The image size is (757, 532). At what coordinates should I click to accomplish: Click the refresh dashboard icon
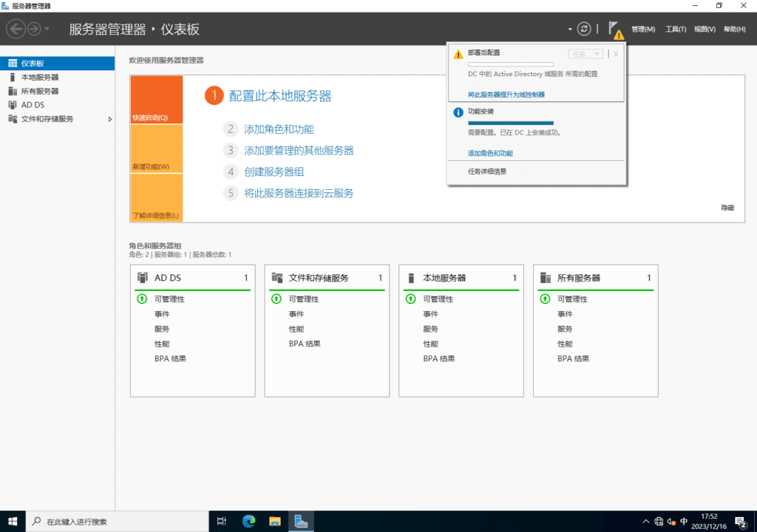(x=584, y=29)
